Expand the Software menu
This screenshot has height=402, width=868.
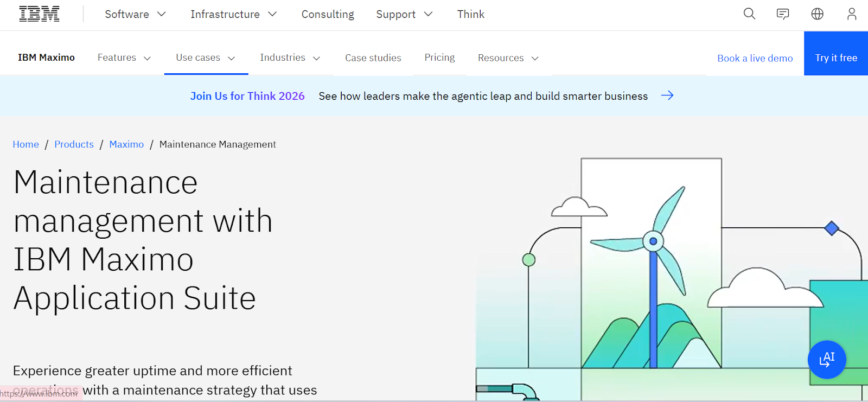pyautogui.click(x=135, y=14)
